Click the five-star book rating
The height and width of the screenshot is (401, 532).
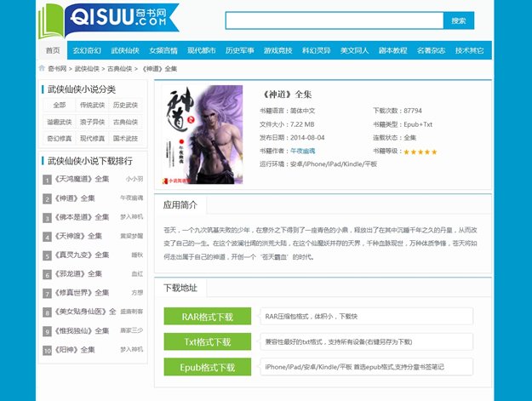[420, 152]
